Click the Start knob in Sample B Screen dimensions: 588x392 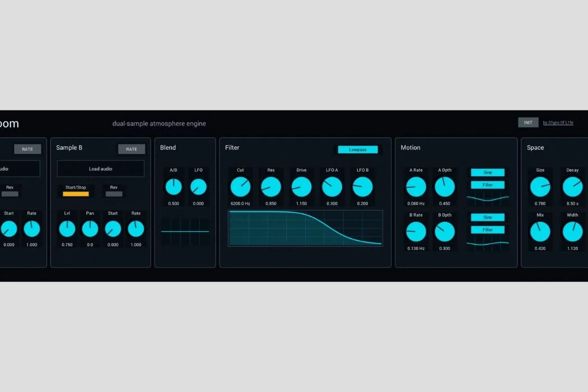pos(113,229)
